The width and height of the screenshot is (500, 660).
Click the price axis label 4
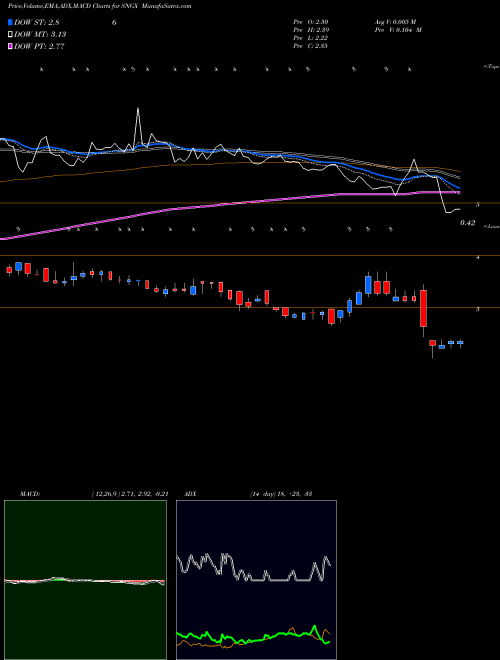pyautogui.click(x=478, y=258)
